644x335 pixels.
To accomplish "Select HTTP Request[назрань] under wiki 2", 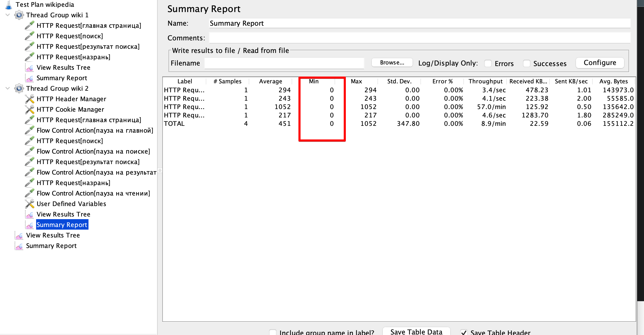I will pos(73,183).
